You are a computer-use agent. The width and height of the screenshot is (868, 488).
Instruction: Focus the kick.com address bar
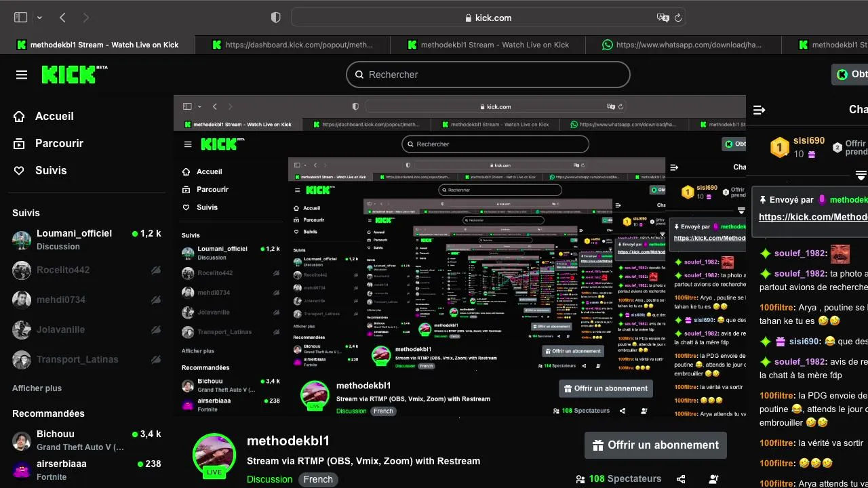[x=488, y=18]
